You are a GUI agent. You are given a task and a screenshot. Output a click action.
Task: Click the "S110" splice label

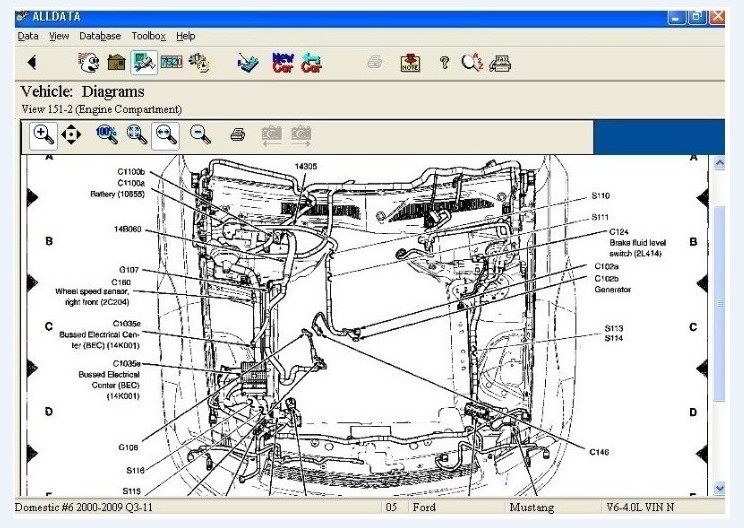point(600,196)
